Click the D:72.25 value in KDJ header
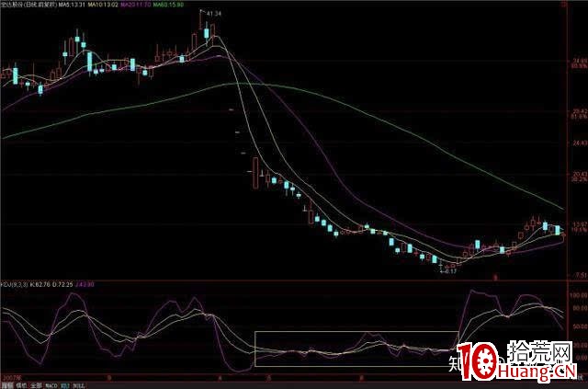The image size is (588, 389). tap(62, 285)
